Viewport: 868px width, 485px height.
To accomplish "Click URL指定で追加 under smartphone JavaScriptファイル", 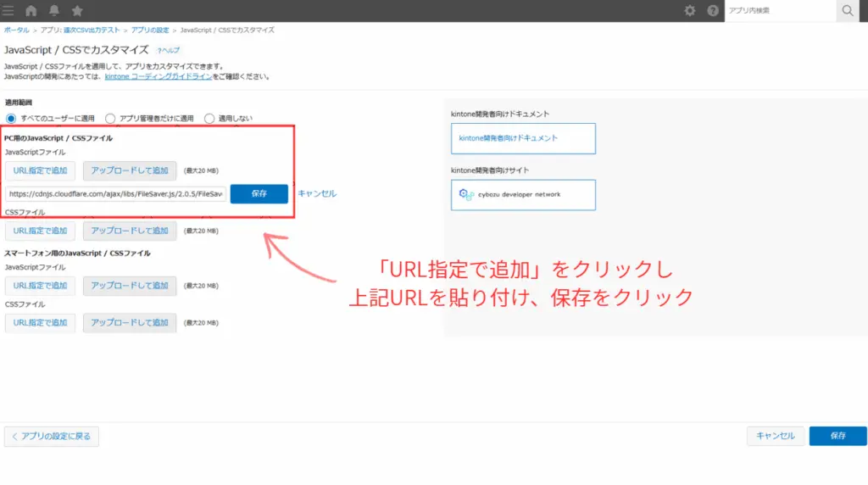I will 40,286.
